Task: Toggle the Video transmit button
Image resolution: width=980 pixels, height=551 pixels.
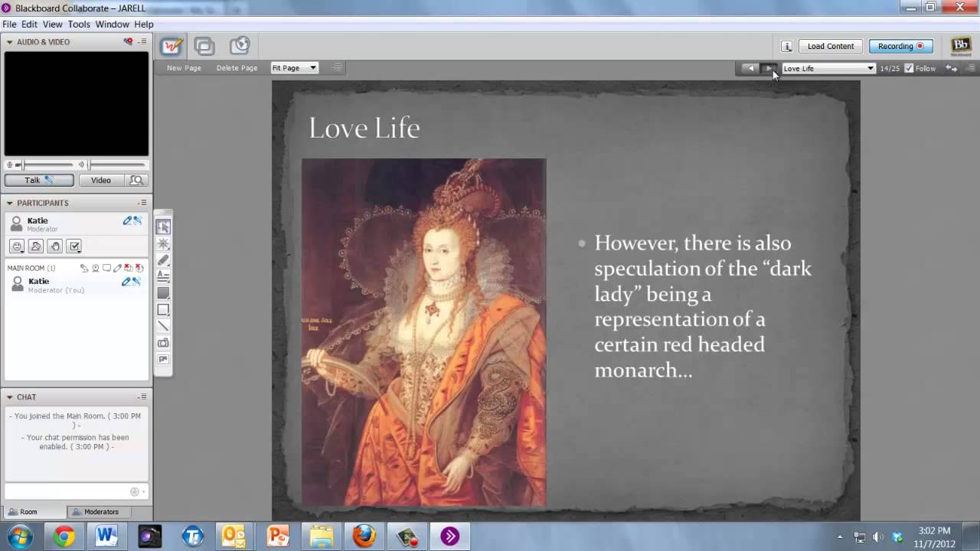Action: click(101, 181)
